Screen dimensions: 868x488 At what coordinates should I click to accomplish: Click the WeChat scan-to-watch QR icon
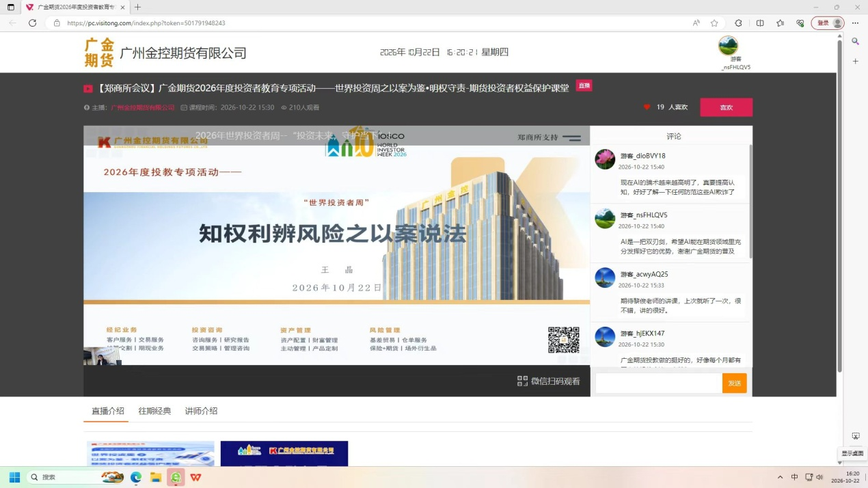522,381
